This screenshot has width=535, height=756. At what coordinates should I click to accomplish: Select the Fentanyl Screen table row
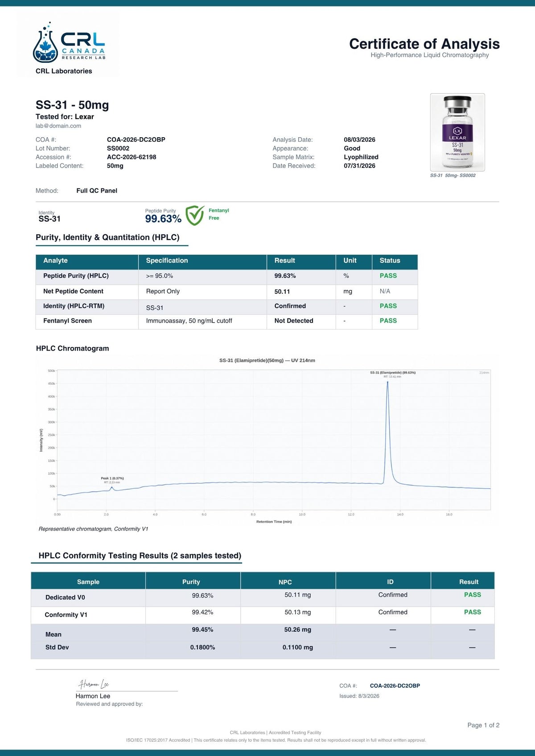(x=226, y=321)
